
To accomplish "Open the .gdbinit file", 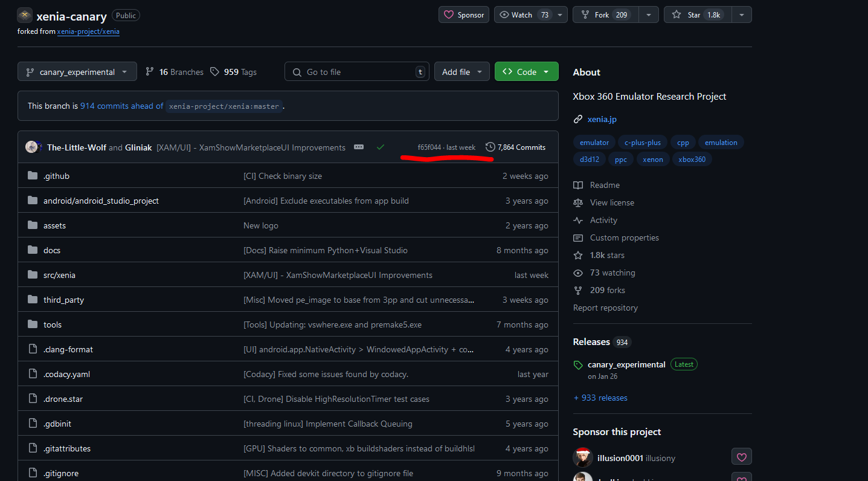I will pyautogui.click(x=57, y=424).
